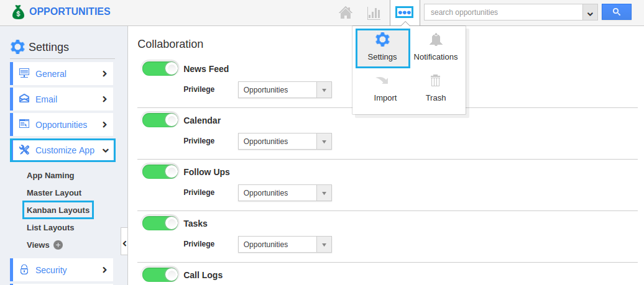Click the Email envelope icon
Screen dimensions: 644x285
(24, 99)
